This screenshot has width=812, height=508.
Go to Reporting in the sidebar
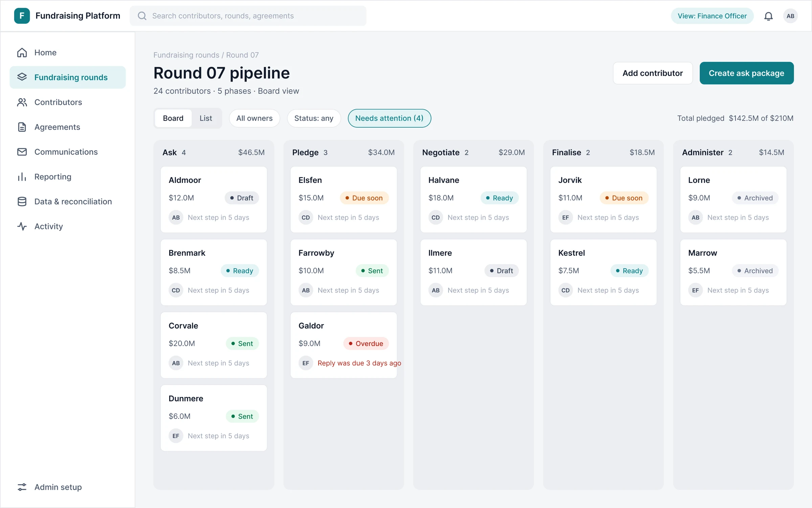[x=68, y=177]
